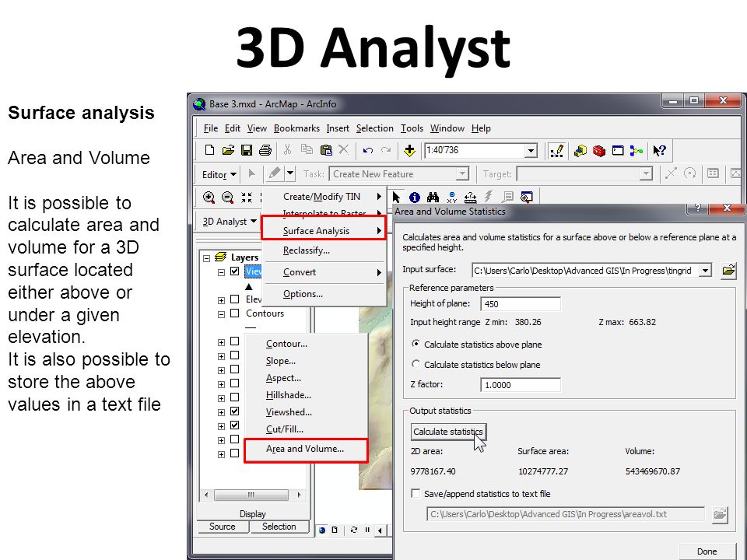Choose Area and Volume menu item
The image size is (747, 560).
(306, 449)
